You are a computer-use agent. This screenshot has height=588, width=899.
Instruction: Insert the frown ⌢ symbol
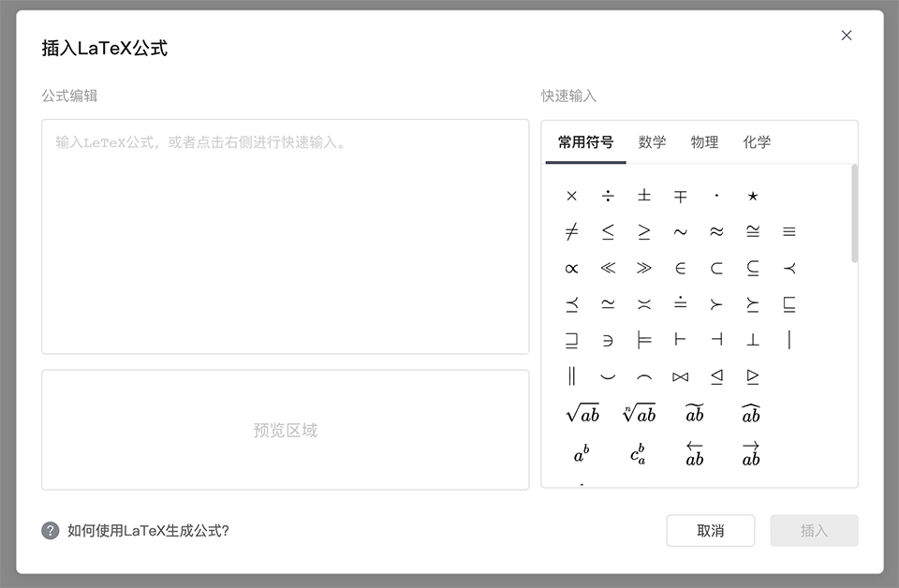point(644,376)
